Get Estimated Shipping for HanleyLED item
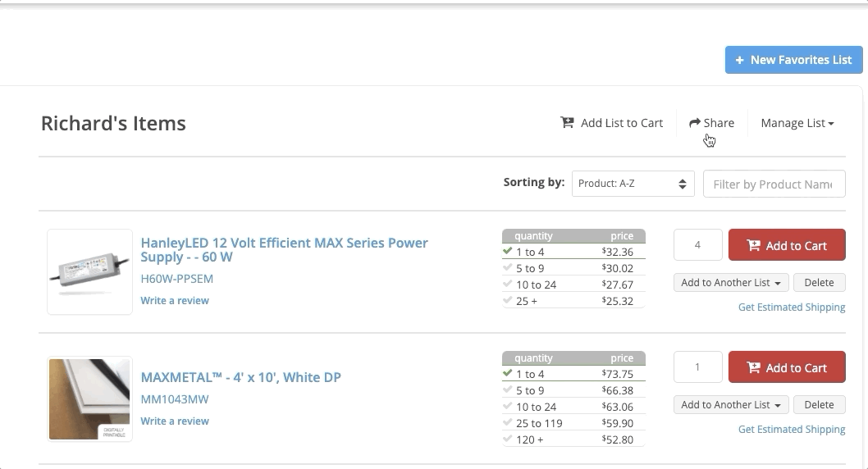This screenshot has height=469, width=868. 791,307
